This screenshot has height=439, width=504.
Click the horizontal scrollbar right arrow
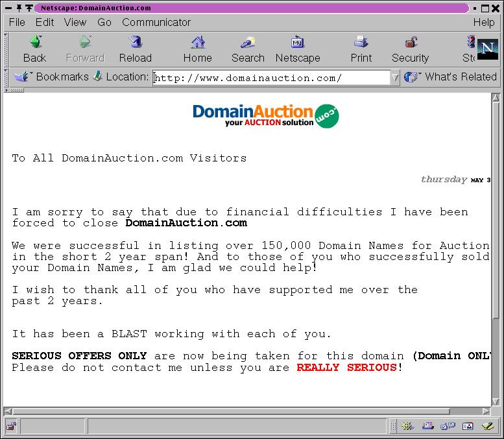pyautogui.click(x=486, y=411)
